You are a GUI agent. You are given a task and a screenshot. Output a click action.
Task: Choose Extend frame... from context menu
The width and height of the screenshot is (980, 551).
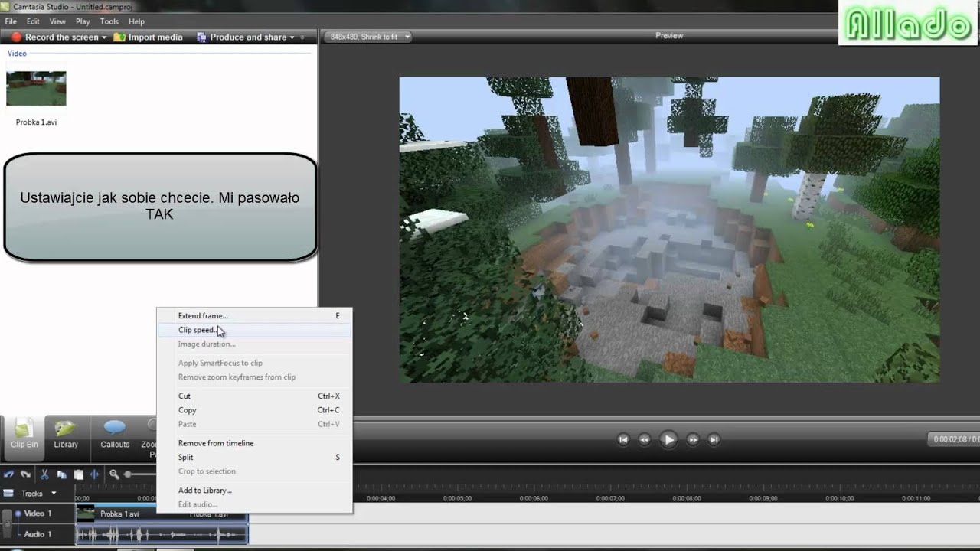pos(254,315)
